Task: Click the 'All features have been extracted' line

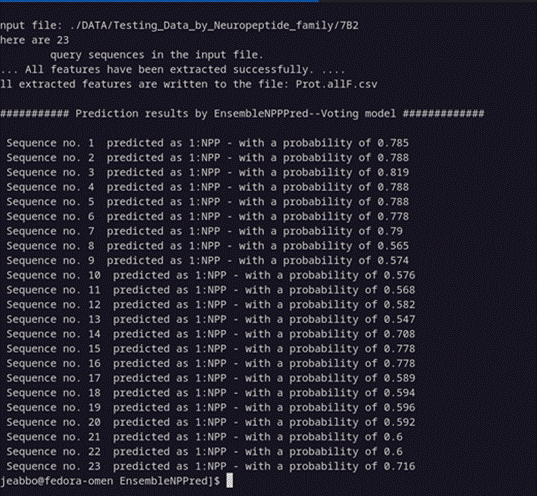Action: 173,70
